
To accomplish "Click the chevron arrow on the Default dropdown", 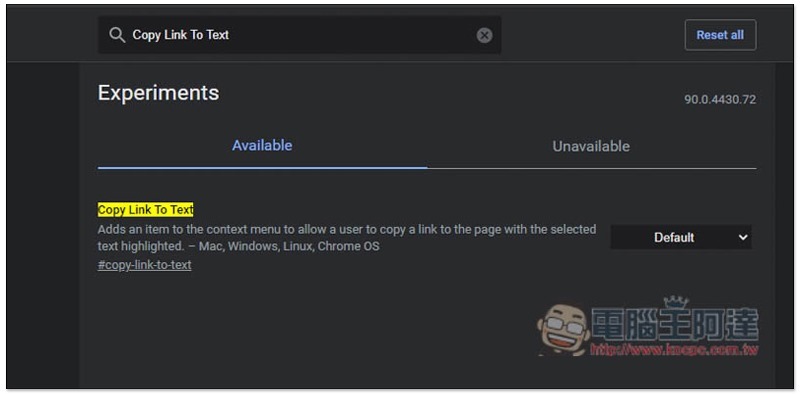I will 743,237.
